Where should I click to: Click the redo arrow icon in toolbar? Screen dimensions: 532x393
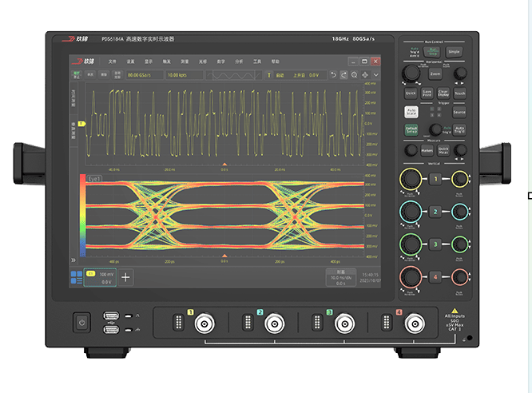tap(343, 75)
